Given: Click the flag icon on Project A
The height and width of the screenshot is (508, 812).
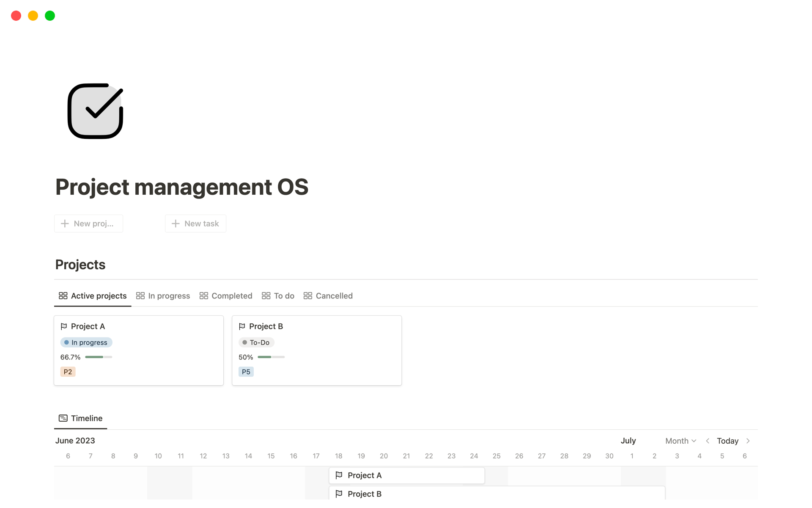Looking at the screenshot, I should tap(64, 326).
